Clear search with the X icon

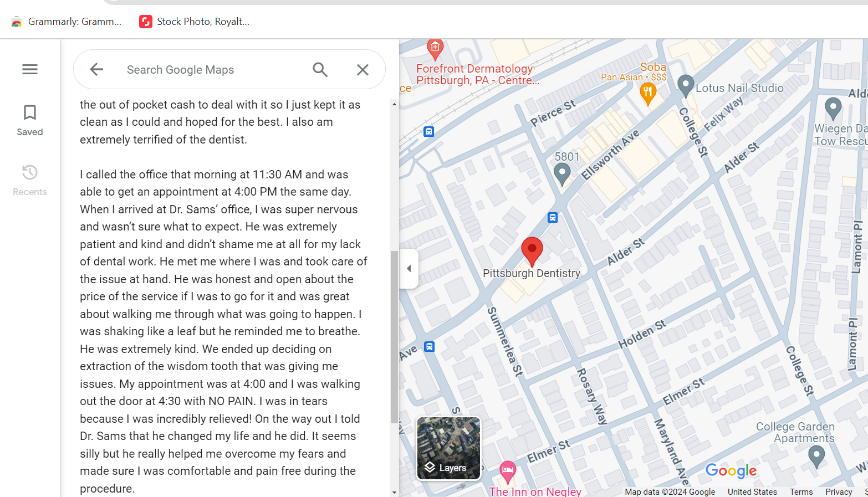(362, 69)
